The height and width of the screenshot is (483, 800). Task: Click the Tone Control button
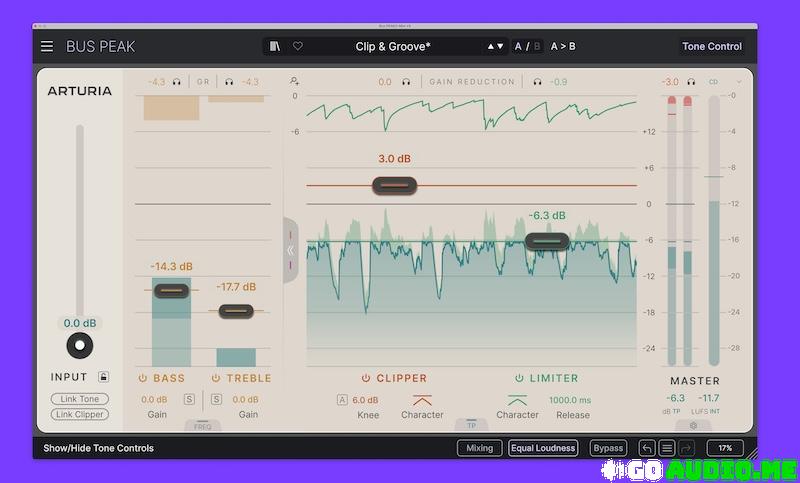pyautogui.click(x=712, y=46)
